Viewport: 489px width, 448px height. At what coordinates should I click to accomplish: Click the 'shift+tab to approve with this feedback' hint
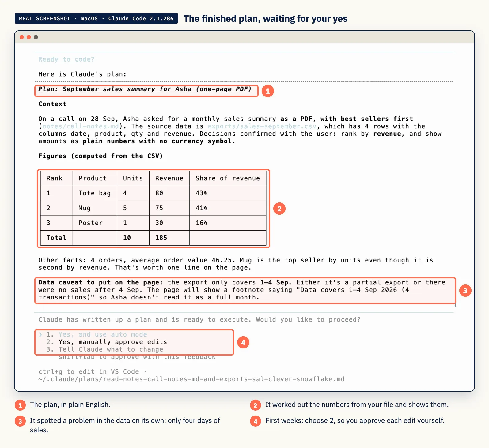coord(137,357)
